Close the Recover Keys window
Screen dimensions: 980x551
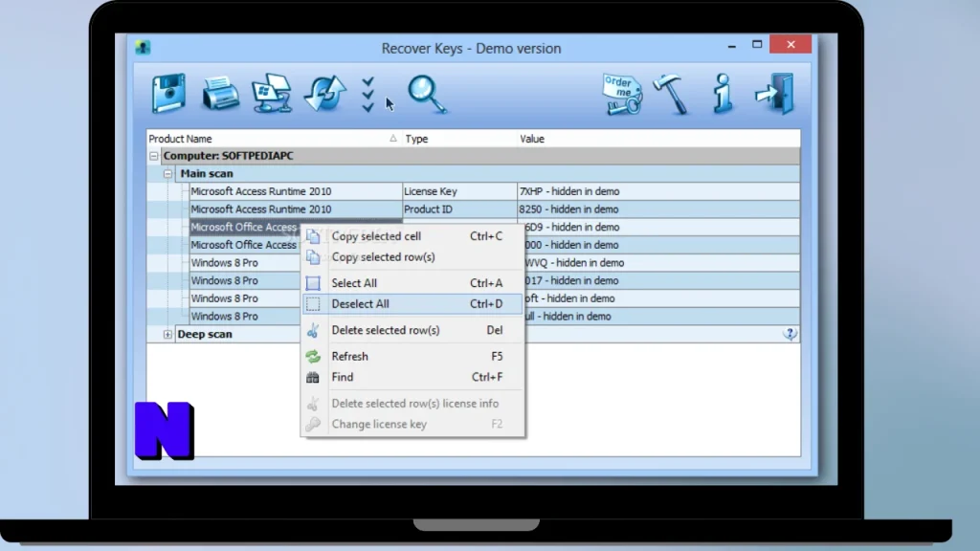click(x=791, y=44)
